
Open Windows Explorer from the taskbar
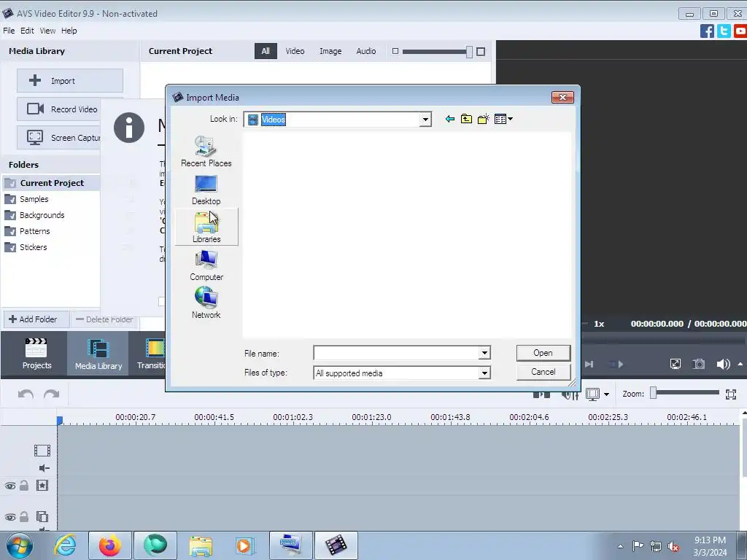[201, 545]
